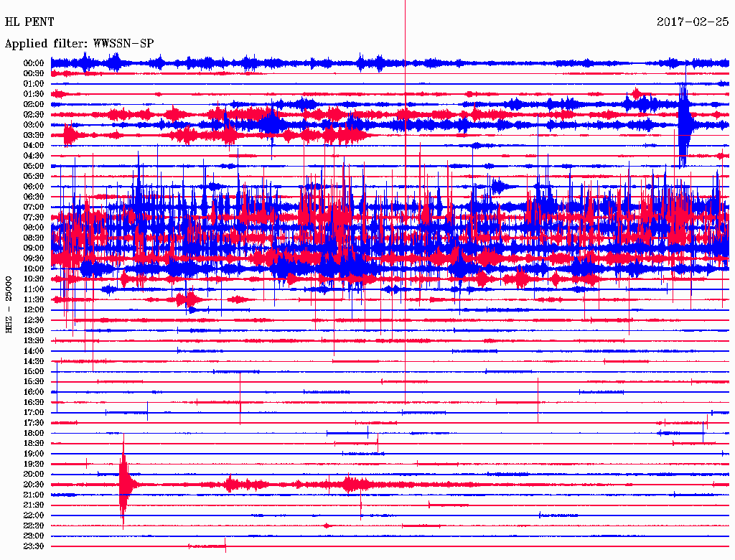This screenshot has width=735, height=560.
Task: Click the large blue seismic event near 03:00
Action: (x=684, y=123)
